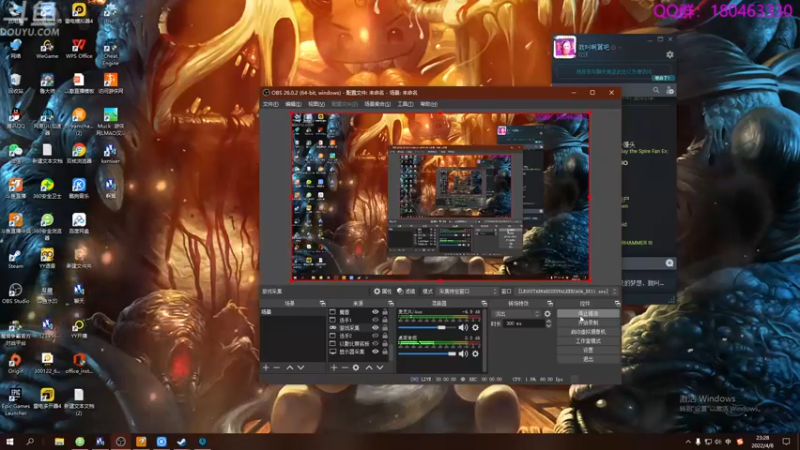Screen dimensions: 800x450
Task: Open the 帮助(H) menu in OBS
Action: pyautogui.click(x=429, y=104)
